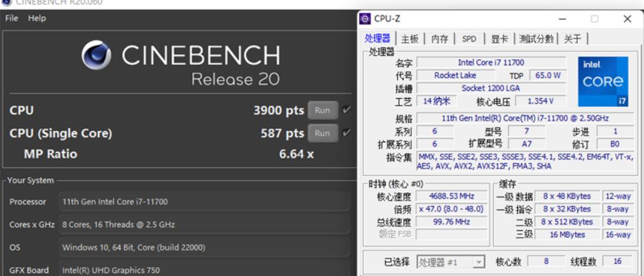This screenshot has height=276, width=644.
Task: Run the CPU (Single Core) benchmark
Action: (323, 133)
